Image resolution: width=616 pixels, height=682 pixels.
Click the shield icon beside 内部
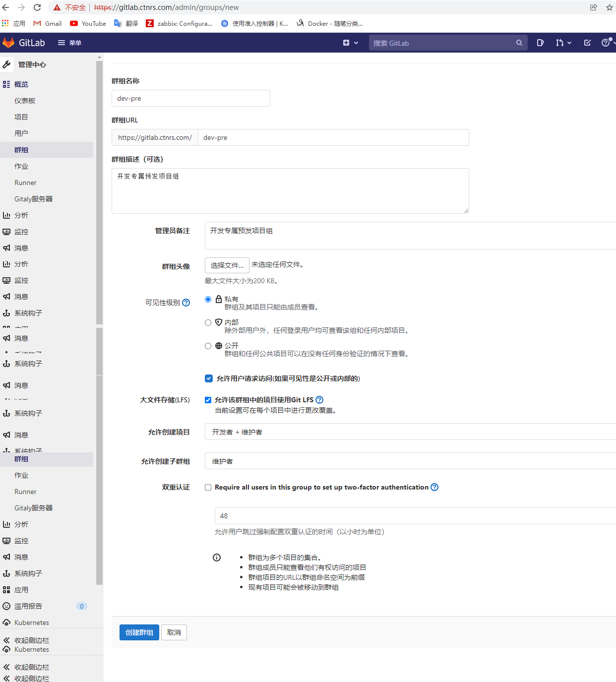click(x=219, y=322)
